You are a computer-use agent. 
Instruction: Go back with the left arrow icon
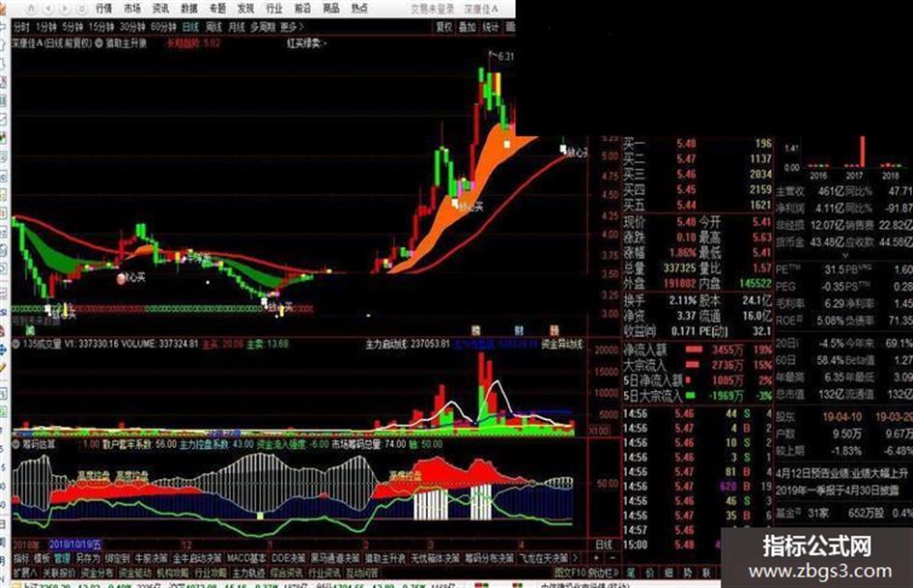click(49, 9)
